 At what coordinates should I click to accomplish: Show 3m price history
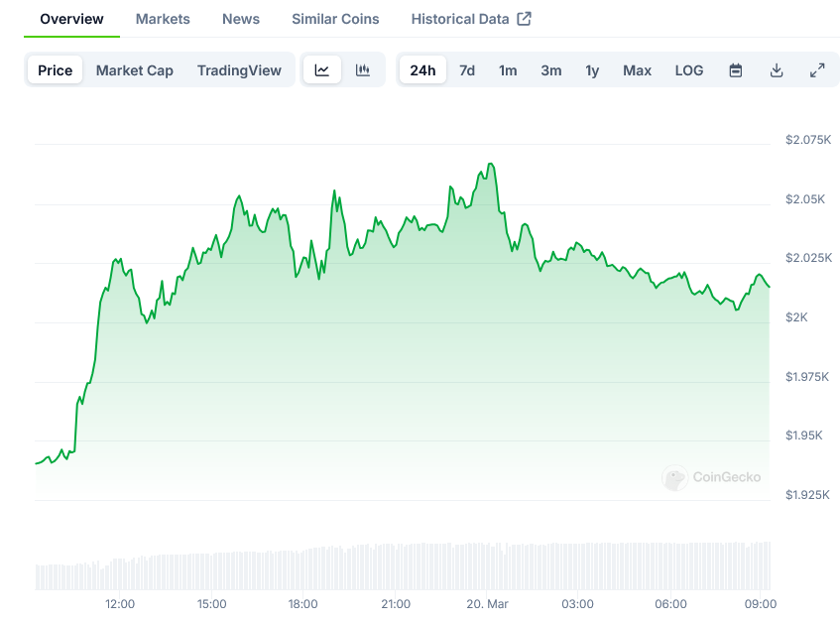(551, 70)
